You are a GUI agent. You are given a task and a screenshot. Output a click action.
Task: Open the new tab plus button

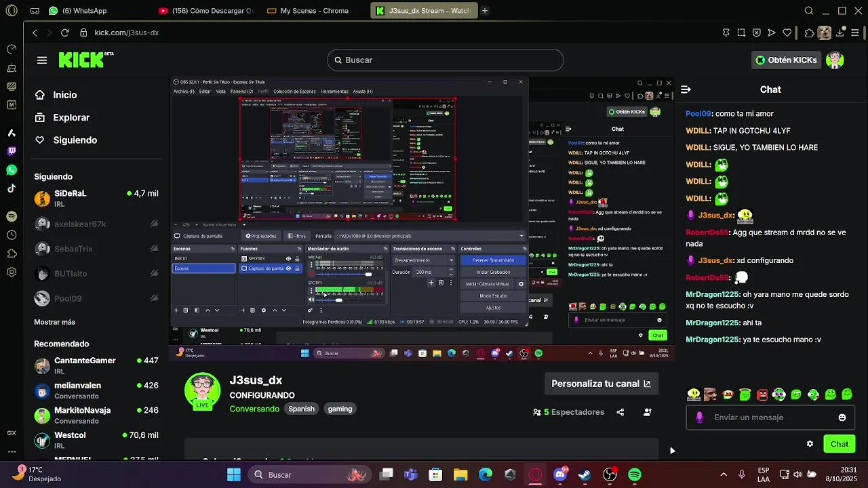coord(485,11)
